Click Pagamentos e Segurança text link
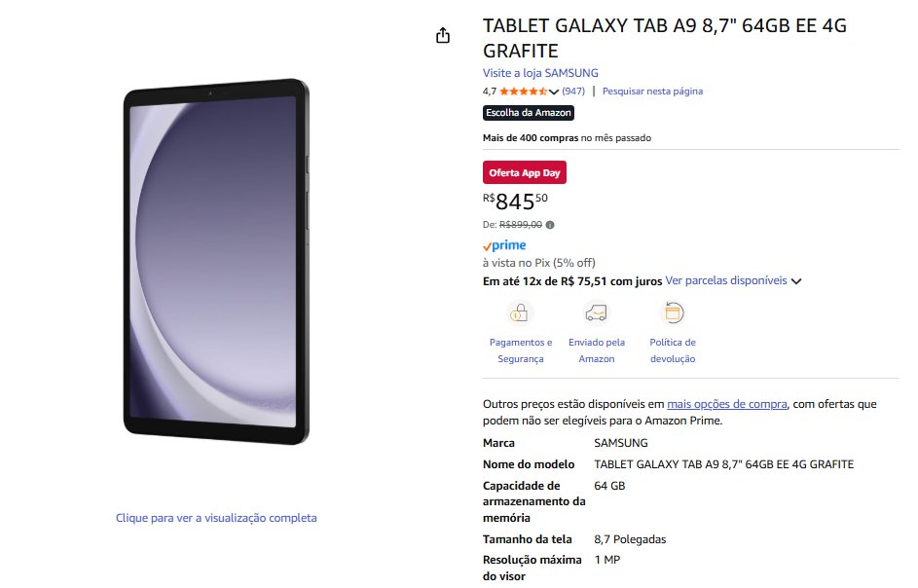This screenshot has width=918, height=588. point(521,350)
